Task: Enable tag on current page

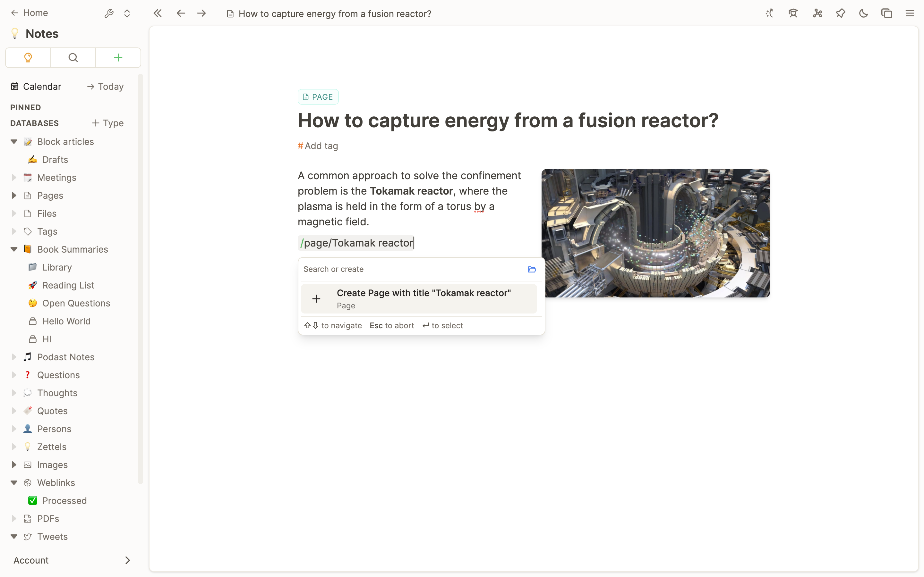Action: click(x=317, y=146)
